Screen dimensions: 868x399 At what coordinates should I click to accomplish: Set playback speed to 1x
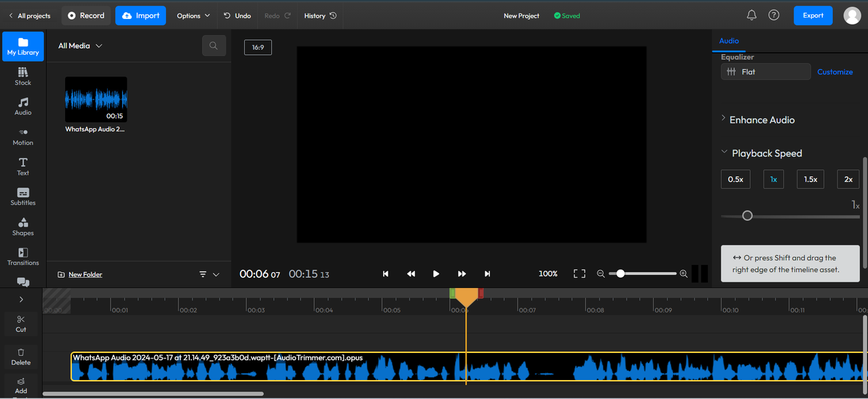tap(773, 180)
